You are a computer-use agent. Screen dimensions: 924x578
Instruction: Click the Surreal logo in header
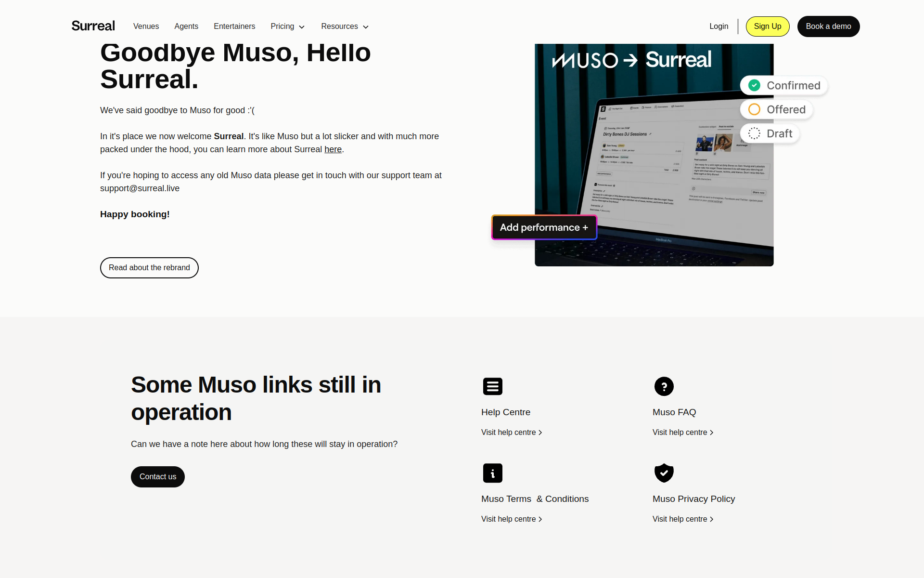(x=93, y=26)
